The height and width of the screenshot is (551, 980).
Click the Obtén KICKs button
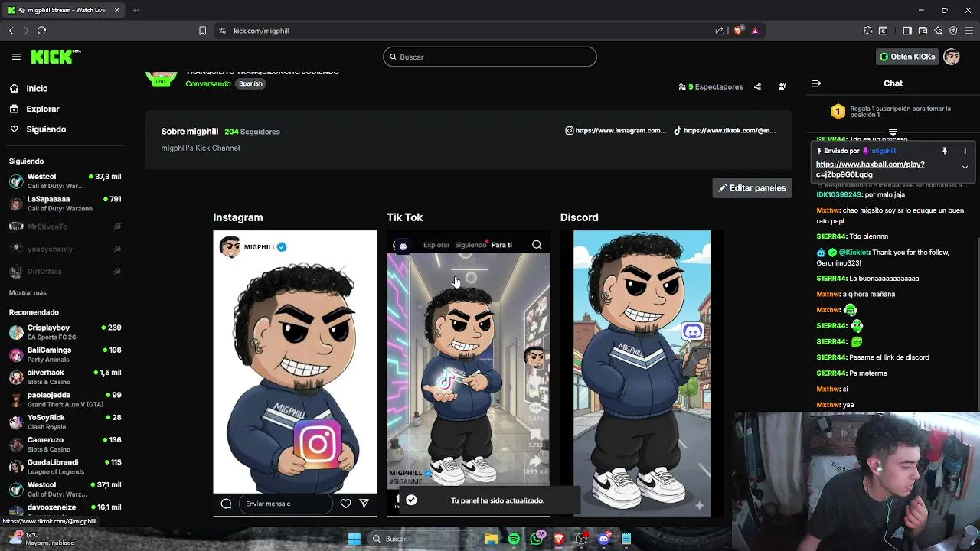(x=907, y=57)
